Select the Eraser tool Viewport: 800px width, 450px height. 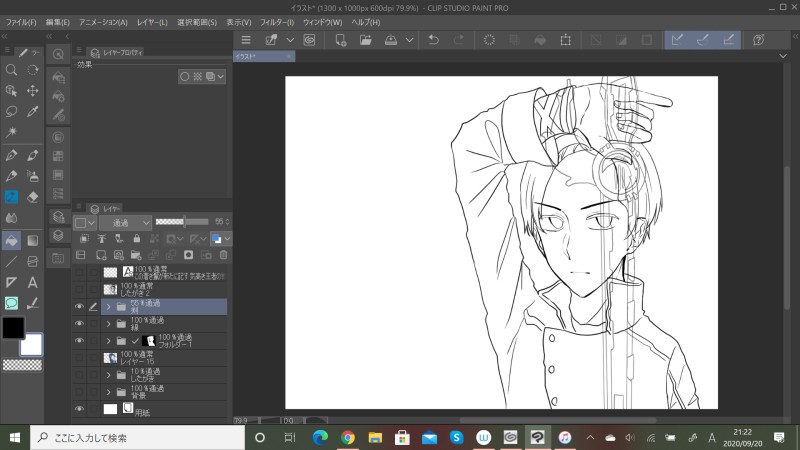(33, 197)
